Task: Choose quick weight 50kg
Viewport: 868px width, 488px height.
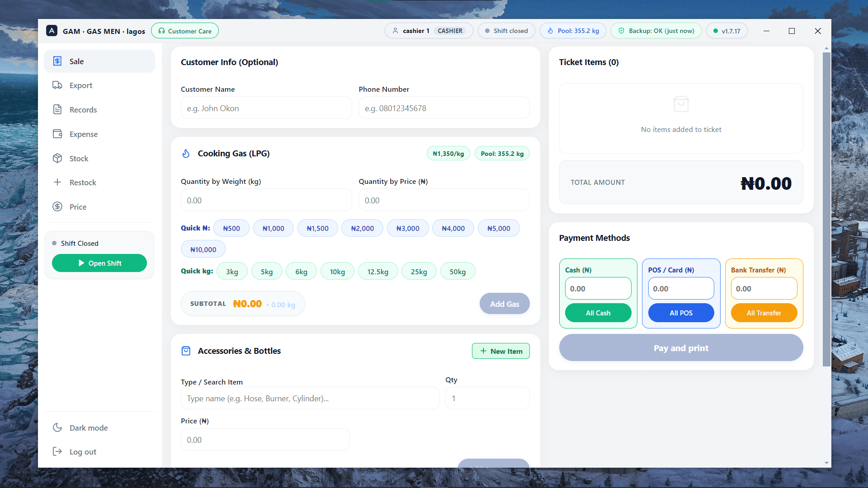Action: tap(458, 272)
